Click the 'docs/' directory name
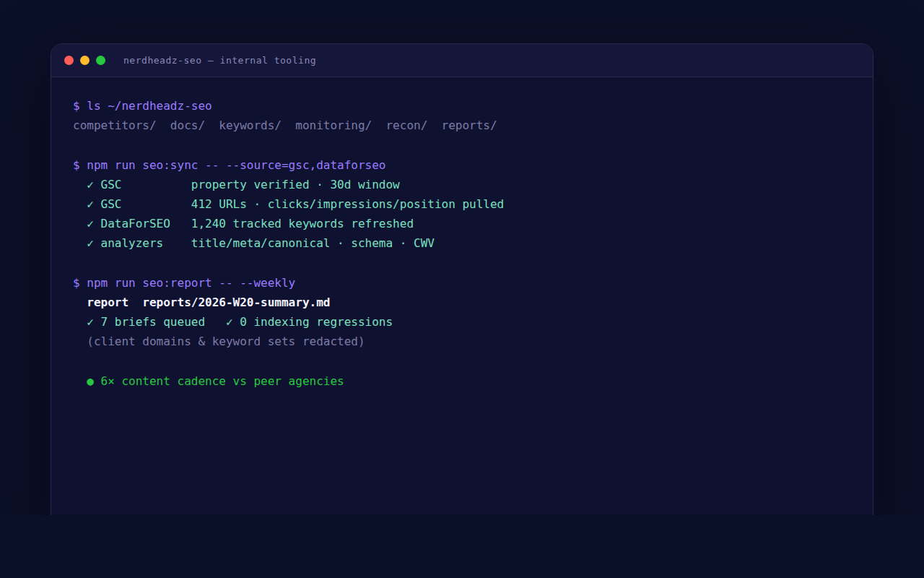The image size is (924, 578). click(188, 126)
